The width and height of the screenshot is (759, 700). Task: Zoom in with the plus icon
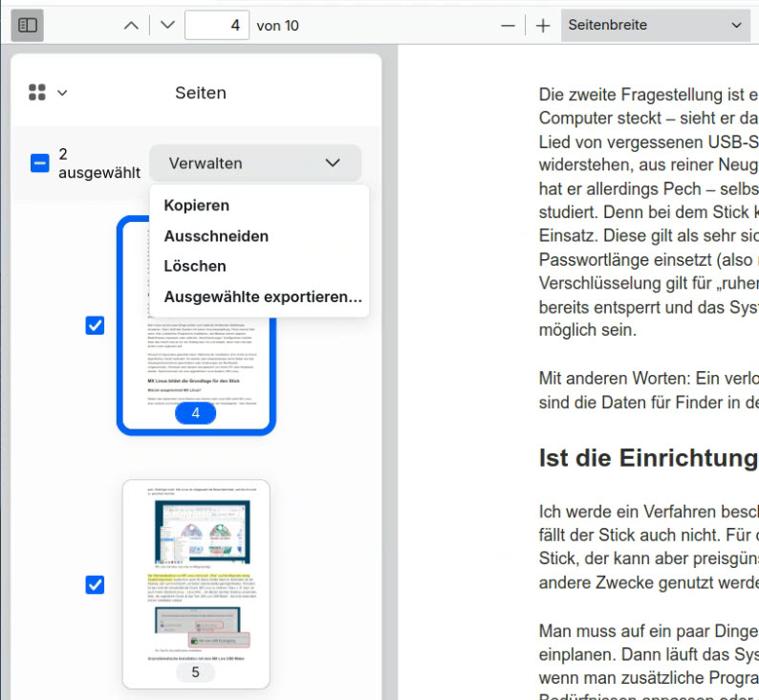point(543,26)
